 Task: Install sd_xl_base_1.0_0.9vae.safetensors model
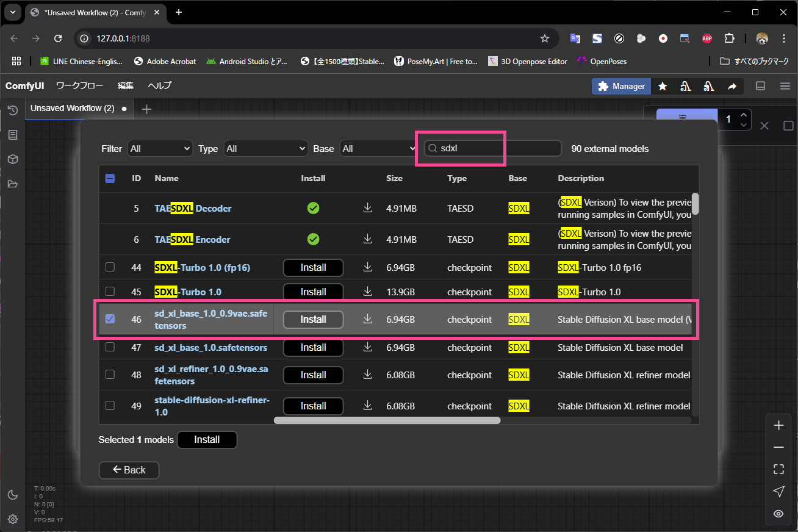coord(313,319)
